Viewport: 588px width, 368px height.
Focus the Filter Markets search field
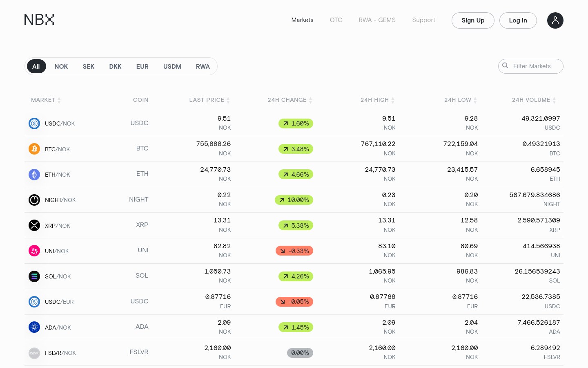pos(531,66)
